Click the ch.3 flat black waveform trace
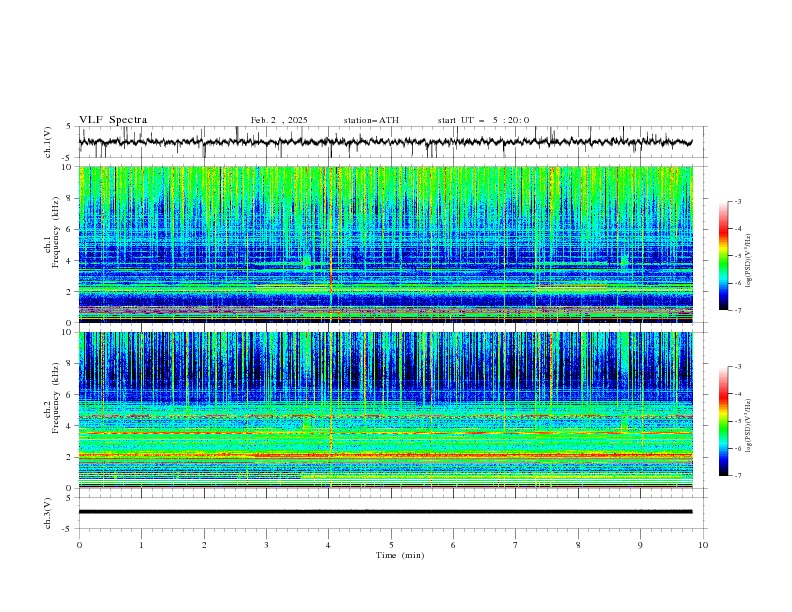This screenshot has width=792, height=612. (385, 512)
